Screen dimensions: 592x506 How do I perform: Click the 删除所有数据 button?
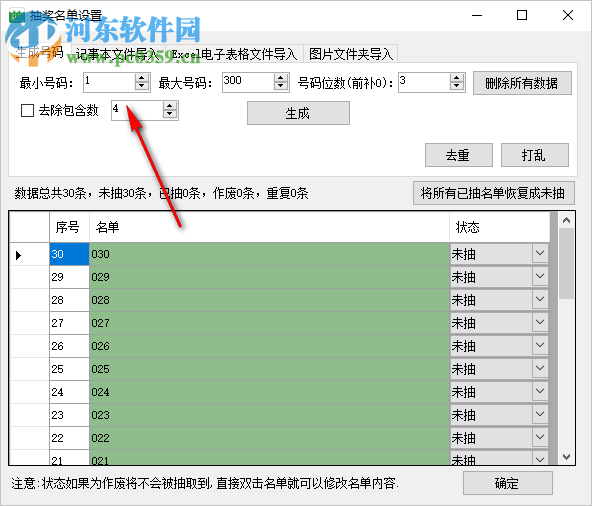pyautogui.click(x=522, y=83)
